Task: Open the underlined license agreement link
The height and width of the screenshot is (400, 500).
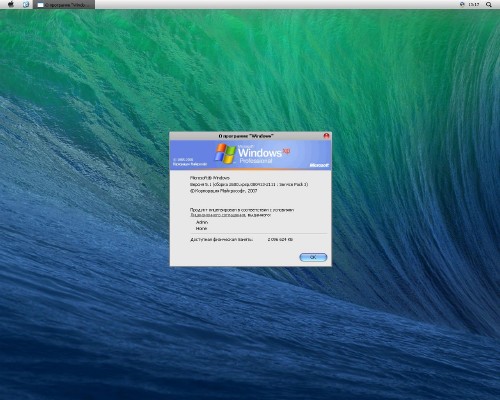Action: 218,215
